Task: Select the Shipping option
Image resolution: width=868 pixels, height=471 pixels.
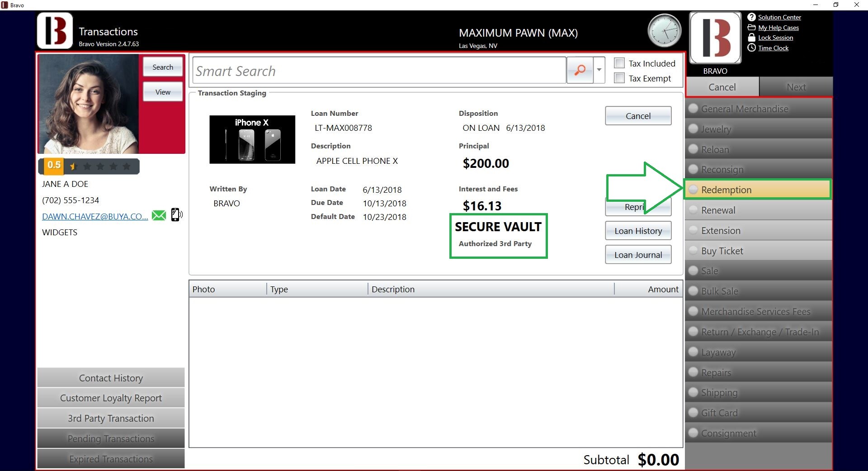Action: coord(759,392)
